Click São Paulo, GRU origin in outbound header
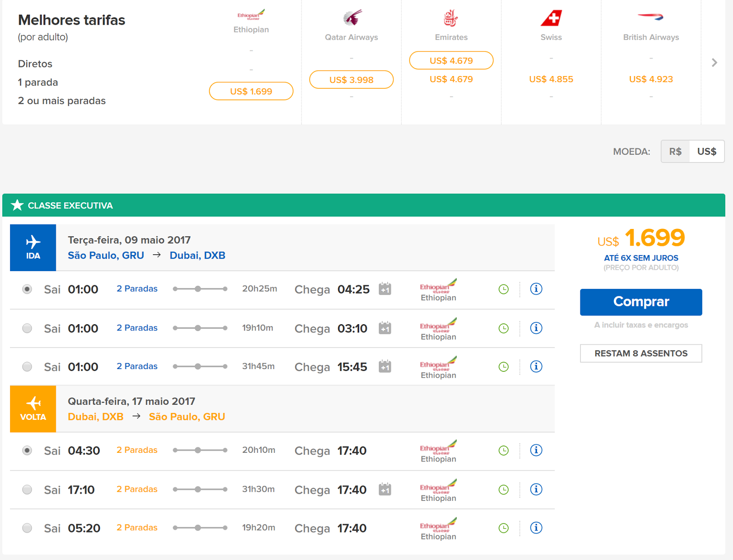 (x=106, y=256)
